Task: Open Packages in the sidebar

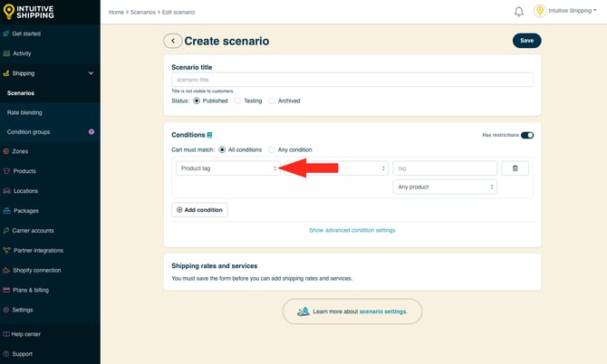Action: pos(25,211)
